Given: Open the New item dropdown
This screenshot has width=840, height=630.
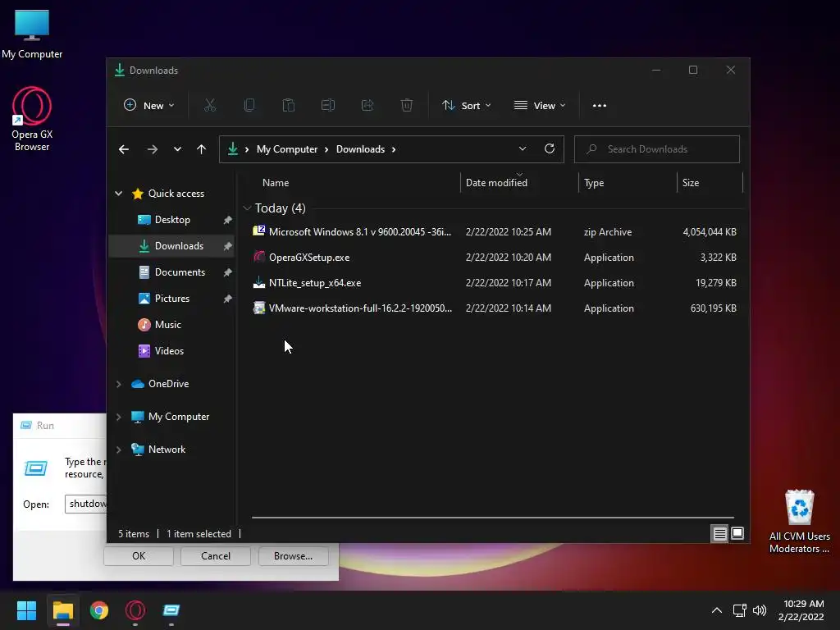Looking at the screenshot, I should coord(149,106).
